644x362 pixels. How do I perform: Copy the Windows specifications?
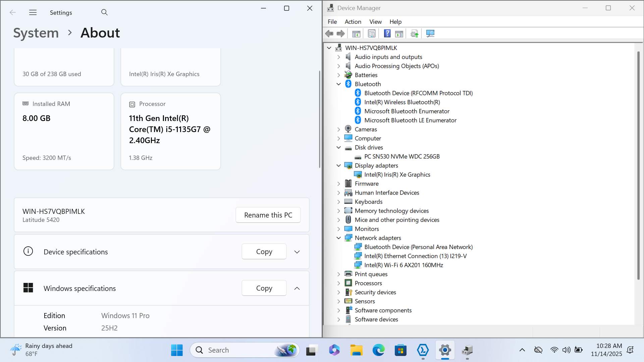coord(264,288)
